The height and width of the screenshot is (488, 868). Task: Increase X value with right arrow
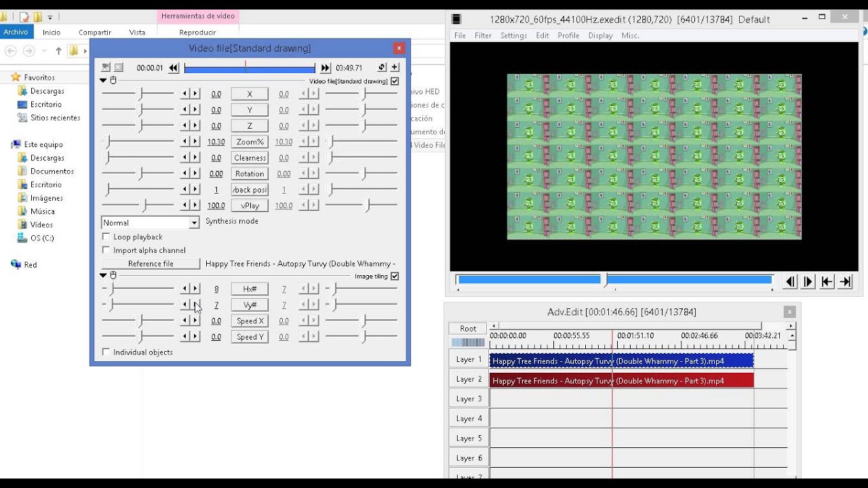[195, 94]
